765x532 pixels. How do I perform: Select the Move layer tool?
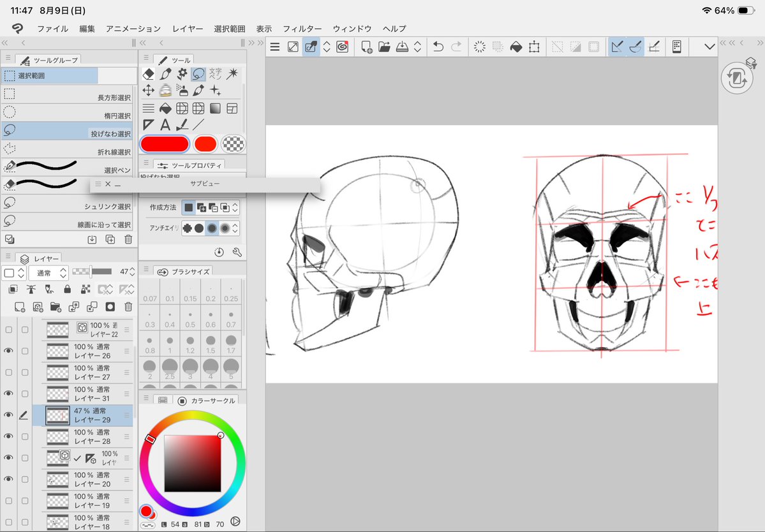click(x=148, y=90)
